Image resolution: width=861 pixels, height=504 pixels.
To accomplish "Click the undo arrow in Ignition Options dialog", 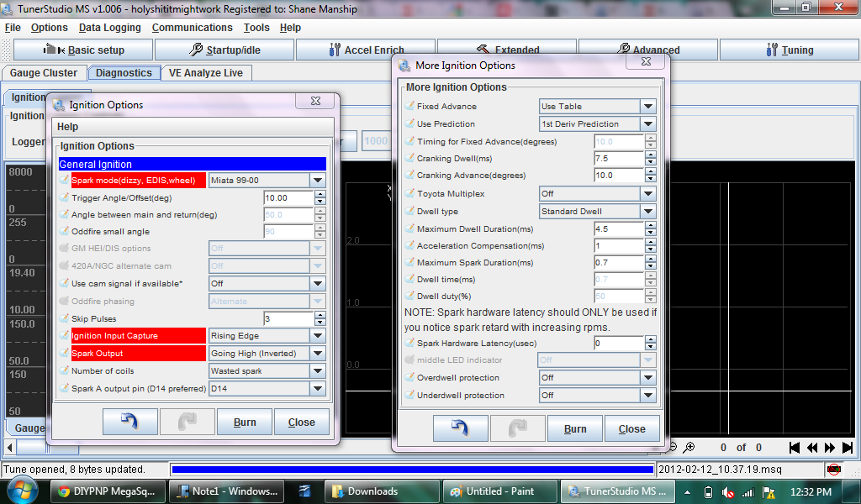I will click(x=130, y=422).
